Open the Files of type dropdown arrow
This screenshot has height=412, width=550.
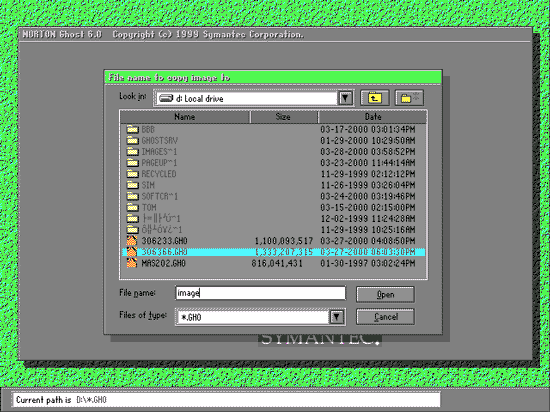[337, 317]
